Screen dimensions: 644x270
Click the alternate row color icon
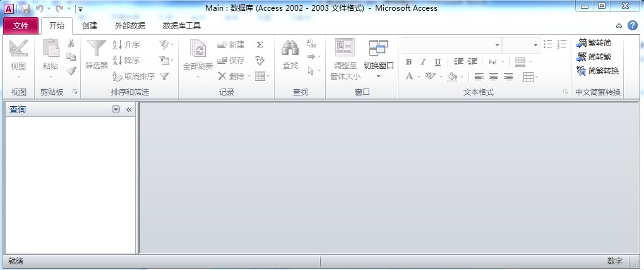520,62
